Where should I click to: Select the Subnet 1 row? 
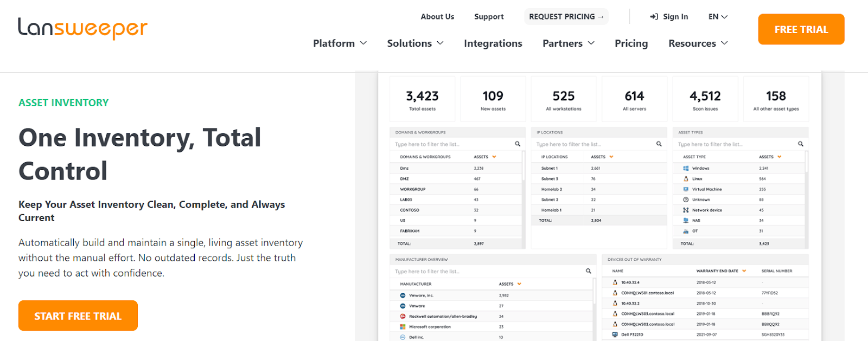pyautogui.click(x=599, y=169)
